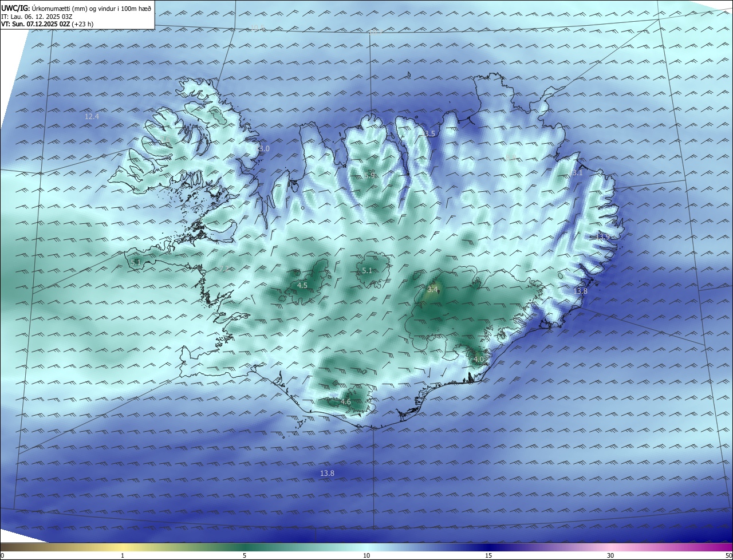The image size is (733, 560).
Task: Click the color scale legend bar
Action: (366, 547)
